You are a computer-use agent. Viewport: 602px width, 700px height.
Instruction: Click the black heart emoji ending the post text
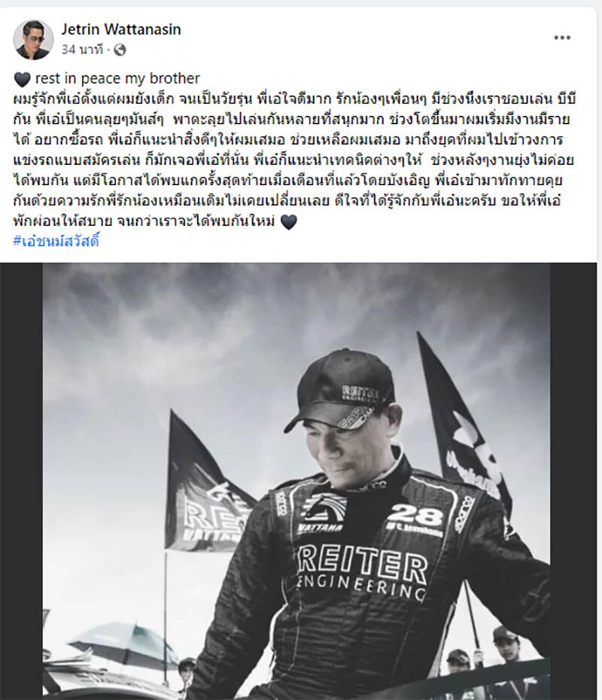[289, 222]
